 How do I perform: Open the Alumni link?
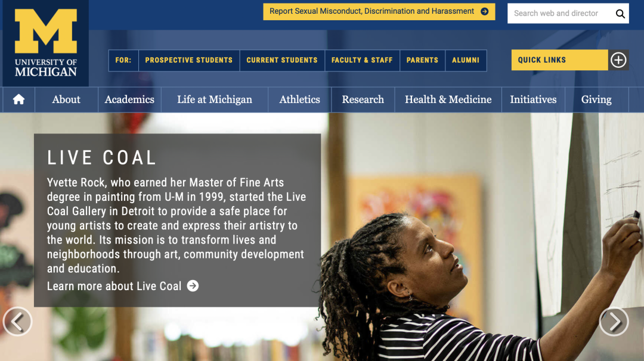coord(466,60)
